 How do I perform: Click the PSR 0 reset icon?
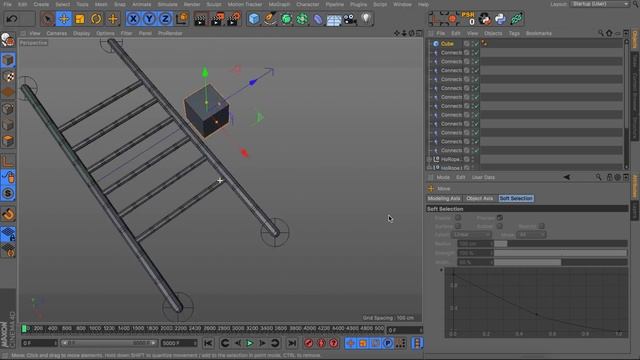coord(468,19)
